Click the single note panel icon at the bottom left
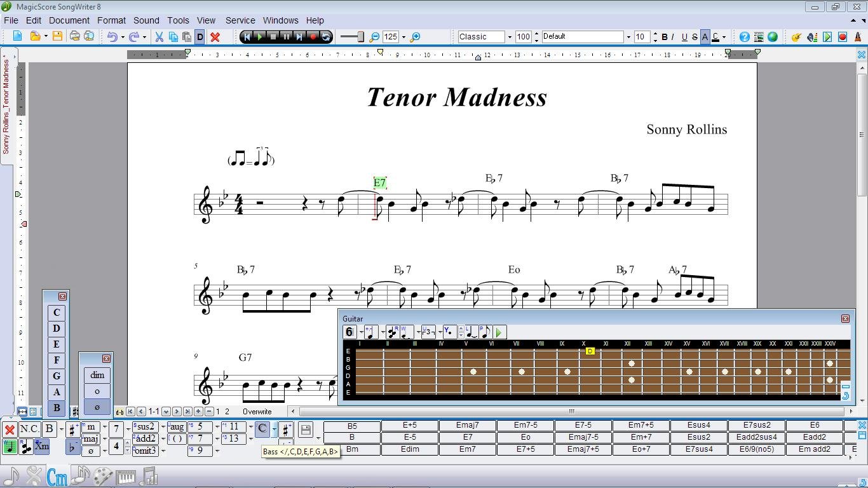Image resolution: width=868 pixels, height=488 pixels. (11, 477)
